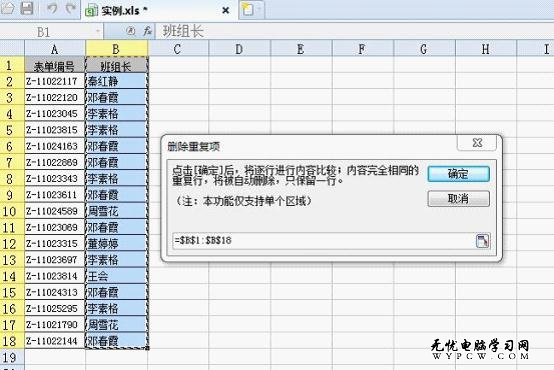
Task: Select column F header
Action: tap(363, 49)
